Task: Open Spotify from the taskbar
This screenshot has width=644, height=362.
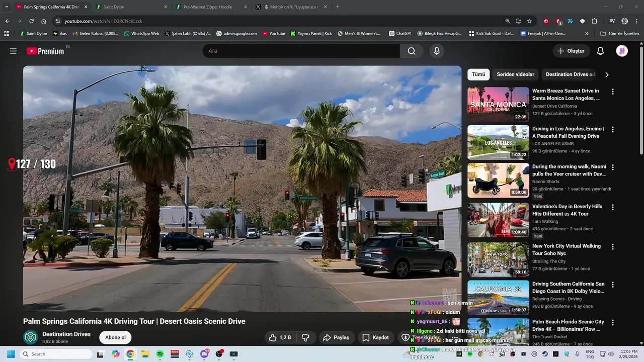Action: coord(160,354)
